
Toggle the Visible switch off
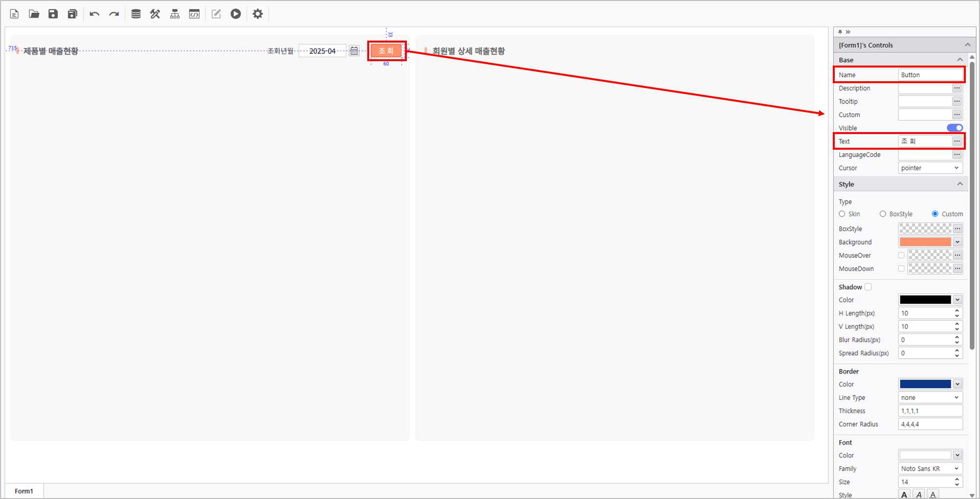click(x=955, y=128)
